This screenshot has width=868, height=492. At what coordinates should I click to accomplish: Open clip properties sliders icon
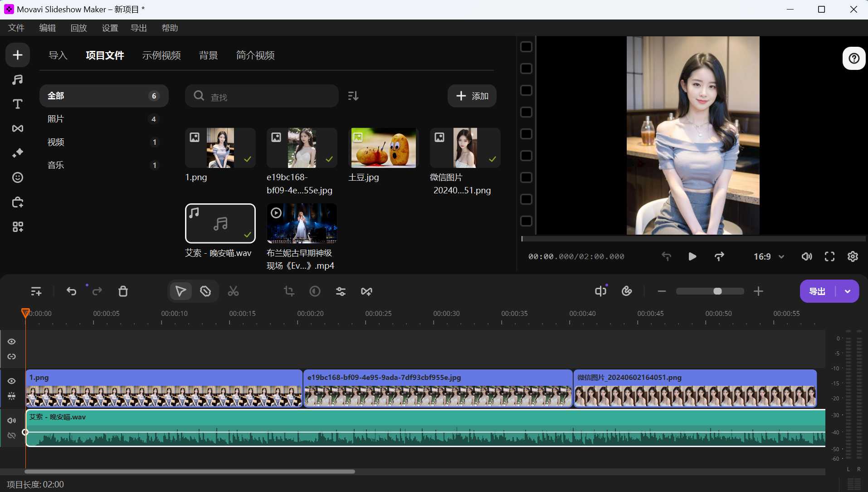(341, 291)
